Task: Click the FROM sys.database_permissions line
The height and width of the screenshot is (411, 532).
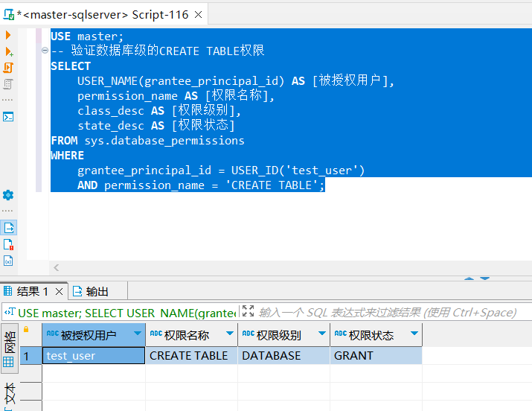Action: point(147,141)
